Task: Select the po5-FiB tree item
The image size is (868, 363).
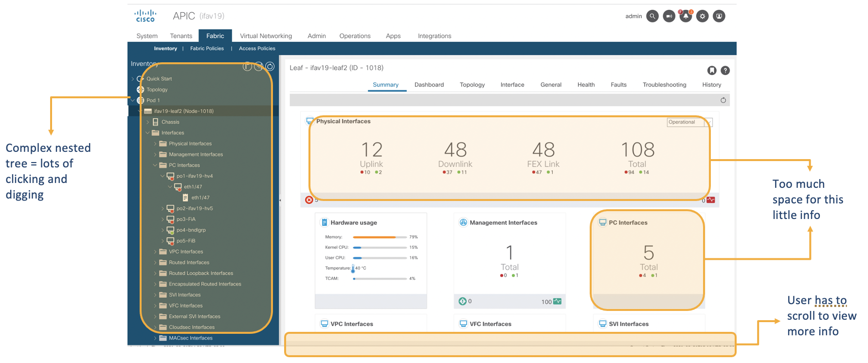Action: [186, 241]
